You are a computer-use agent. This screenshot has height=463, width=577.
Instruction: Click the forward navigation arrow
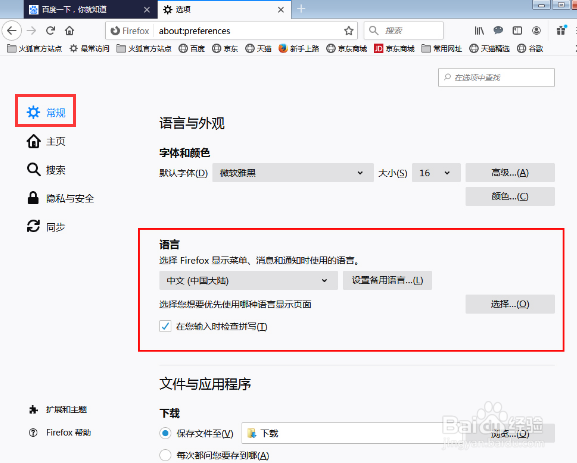tap(32, 31)
